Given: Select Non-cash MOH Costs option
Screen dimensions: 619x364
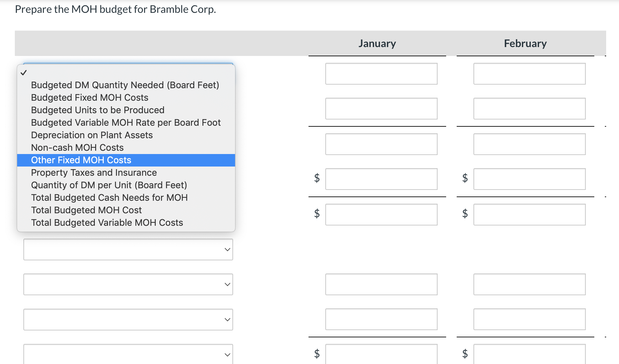Looking at the screenshot, I should [x=77, y=147].
